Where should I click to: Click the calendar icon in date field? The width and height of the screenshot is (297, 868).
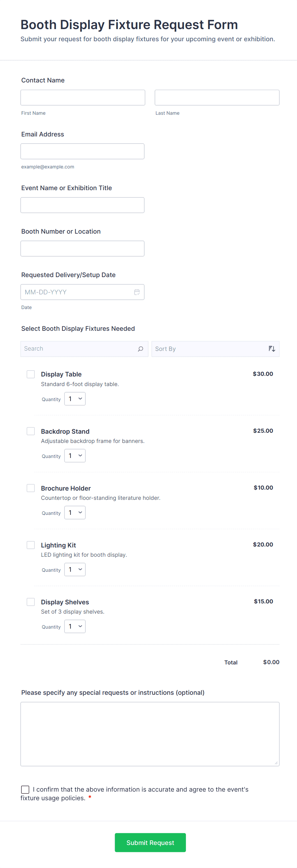coord(137,292)
